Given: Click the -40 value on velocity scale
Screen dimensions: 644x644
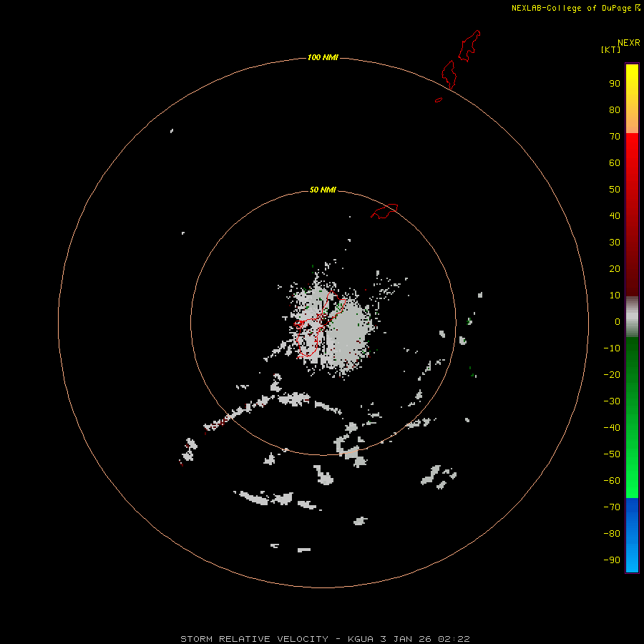Looking at the screenshot, I should 612,428.
